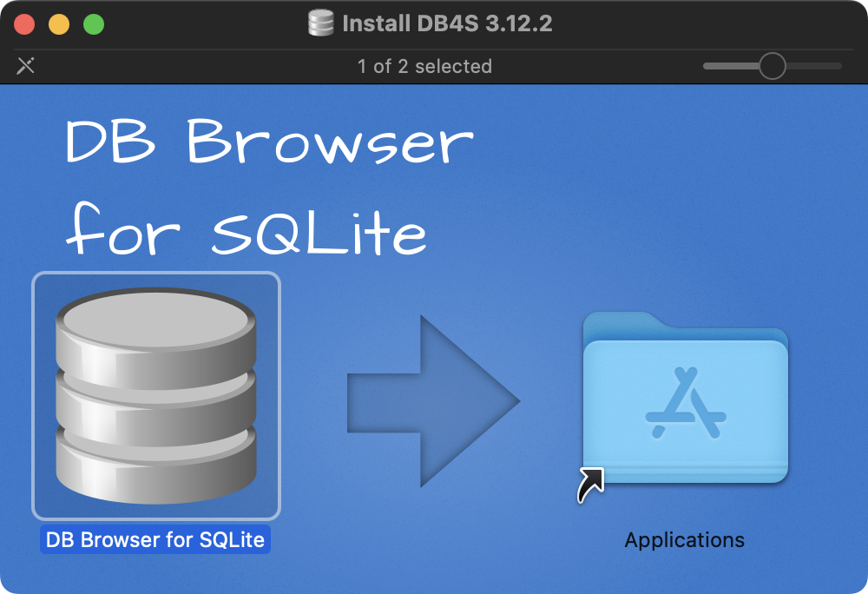Minimize the installer window with yellow button
Viewport: 868px width, 594px height.
tap(59, 24)
